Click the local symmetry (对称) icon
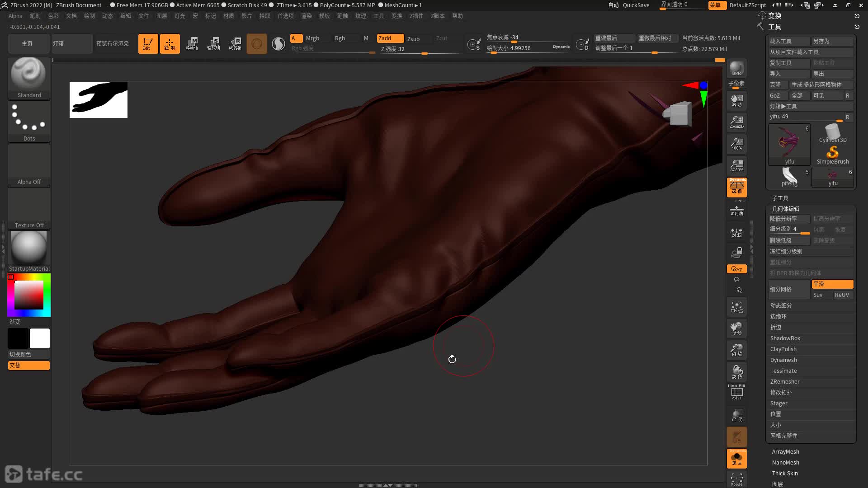The image size is (868, 488). 736,232
